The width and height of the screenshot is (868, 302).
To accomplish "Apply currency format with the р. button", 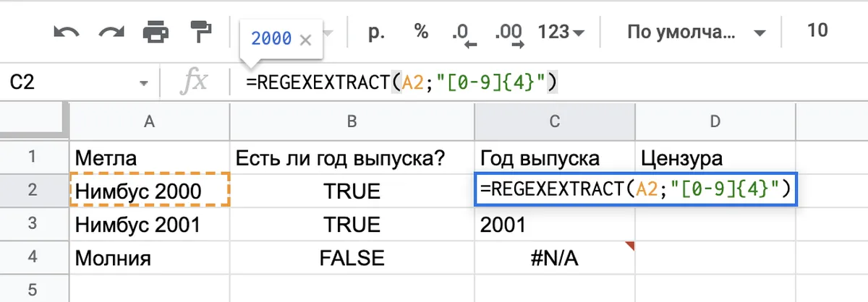I will 377,32.
